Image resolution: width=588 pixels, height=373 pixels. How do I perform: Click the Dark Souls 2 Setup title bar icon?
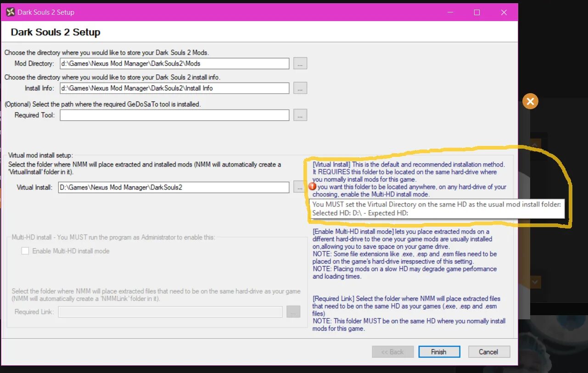(x=10, y=12)
